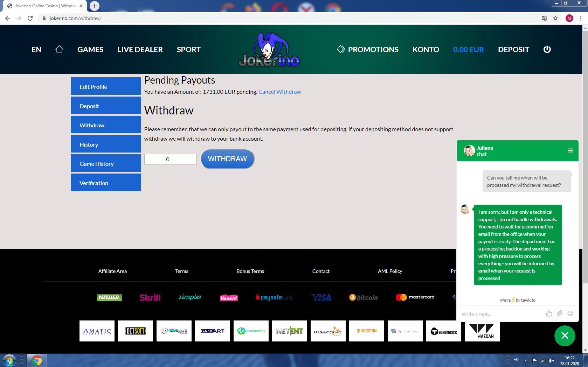Click the browser reload icon

(30, 18)
